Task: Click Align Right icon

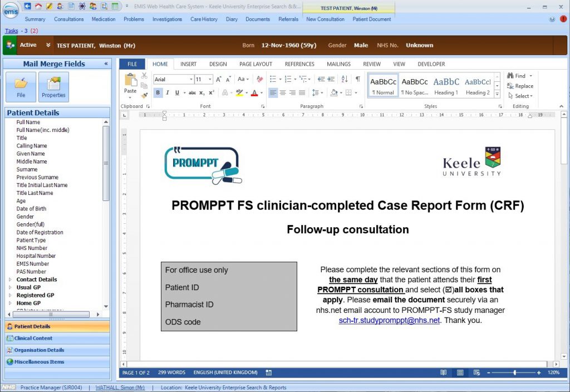Action: tap(292, 93)
